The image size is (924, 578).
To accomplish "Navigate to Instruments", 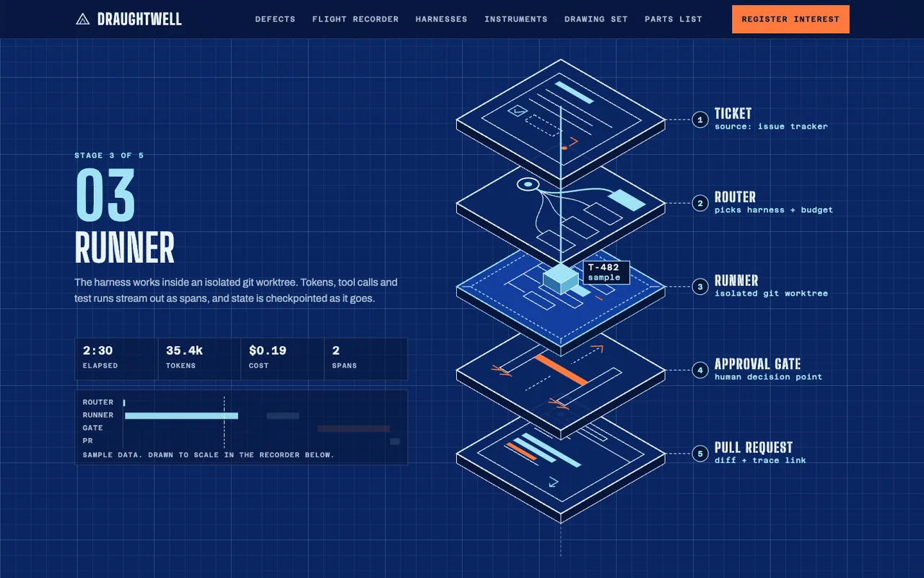I will pyautogui.click(x=515, y=20).
